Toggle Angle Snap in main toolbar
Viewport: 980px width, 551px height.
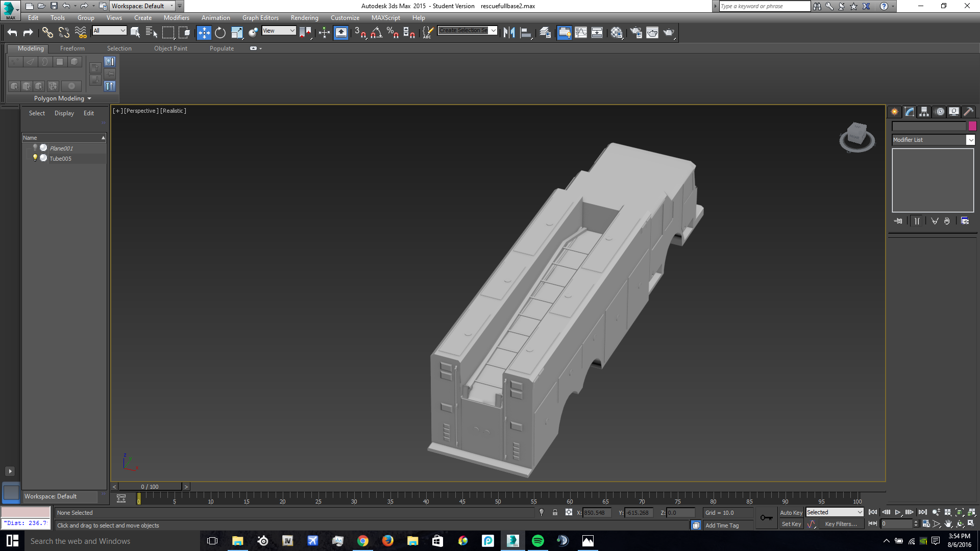[377, 33]
